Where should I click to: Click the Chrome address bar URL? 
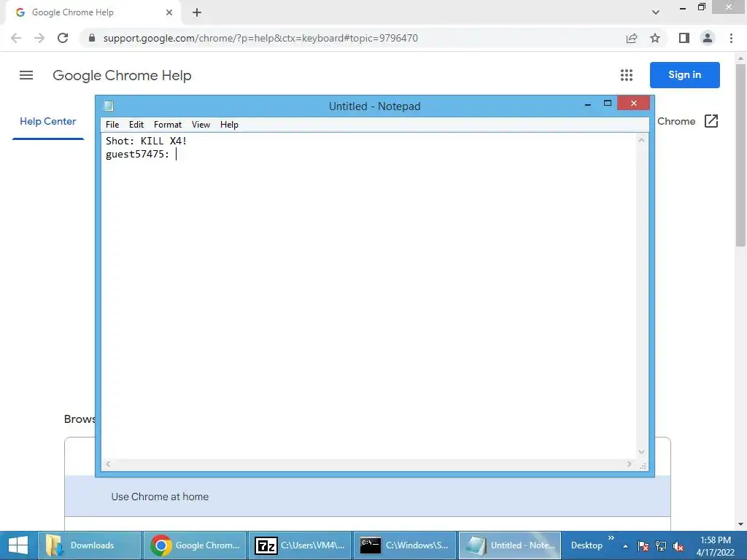tap(260, 38)
